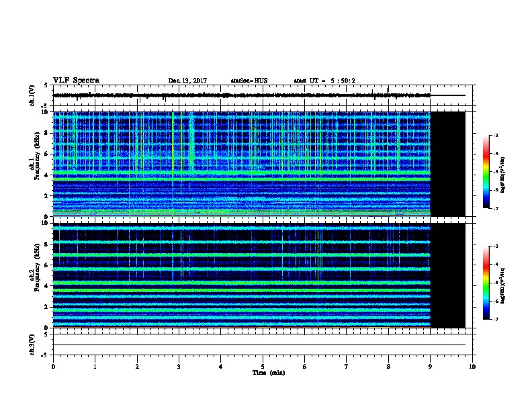Click the ch.2 spectrogram color scale bar
Screen dimensions: 532x411
pos(486,283)
